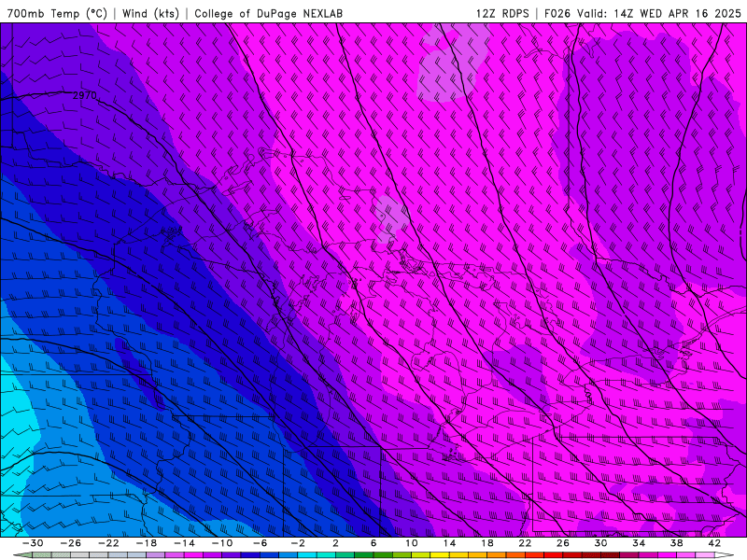Click the 'Wind (kts)' header label
The height and width of the screenshot is (560, 747).
(x=151, y=13)
